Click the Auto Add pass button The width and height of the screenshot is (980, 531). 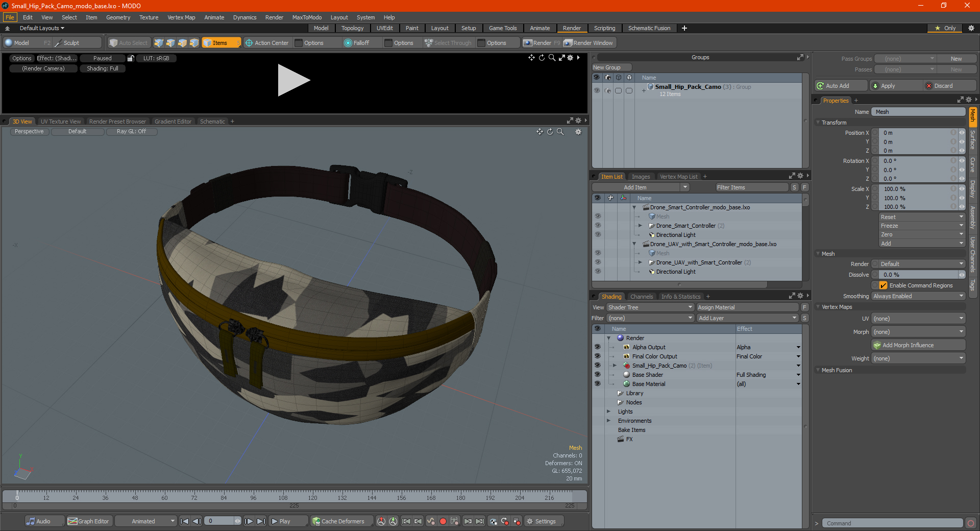tap(841, 86)
